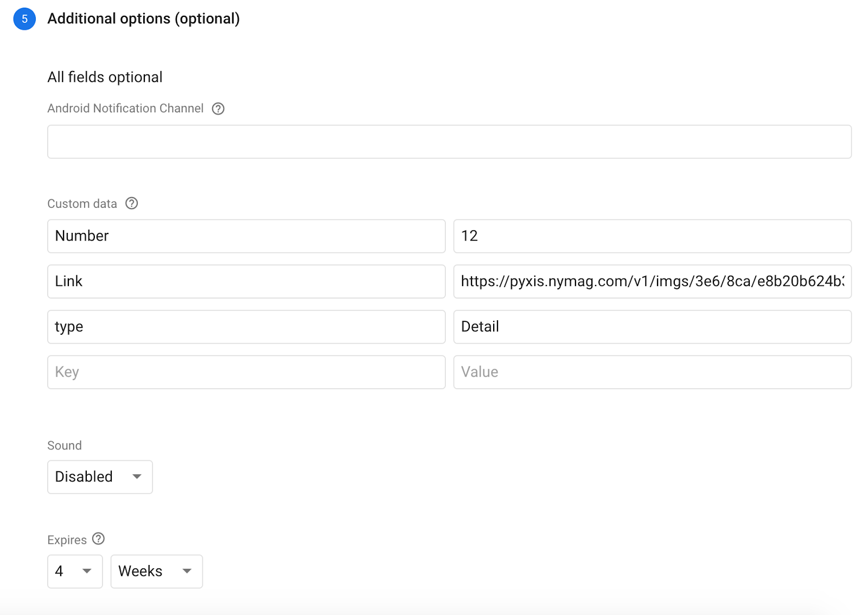868x615 pixels.
Task: Click the Custom data help icon
Action: [x=131, y=204]
